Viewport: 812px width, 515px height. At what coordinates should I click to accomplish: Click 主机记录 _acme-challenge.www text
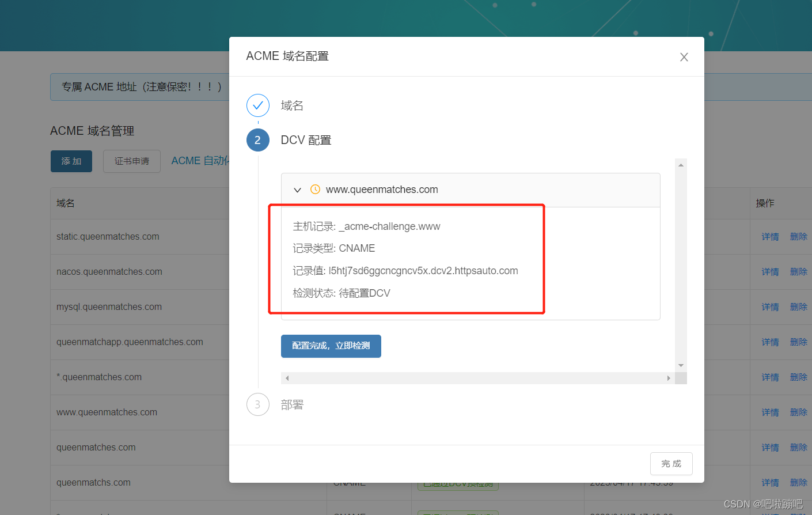(366, 226)
